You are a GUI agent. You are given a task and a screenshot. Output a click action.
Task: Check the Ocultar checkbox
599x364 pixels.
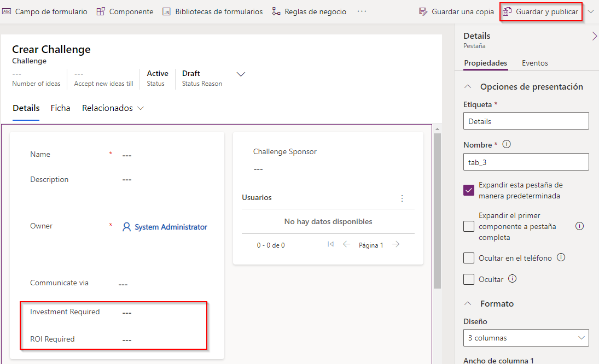pyautogui.click(x=469, y=279)
